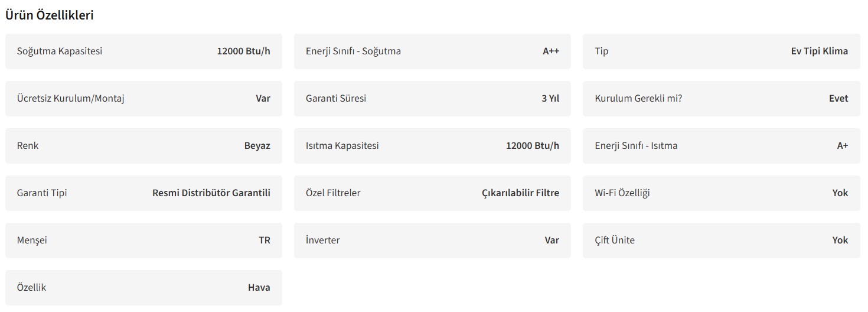The height and width of the screenshot is (312, 868).
Task: Select the 'Enerji Sınıfı - Soğutma' label
Action: click(353, 51)
